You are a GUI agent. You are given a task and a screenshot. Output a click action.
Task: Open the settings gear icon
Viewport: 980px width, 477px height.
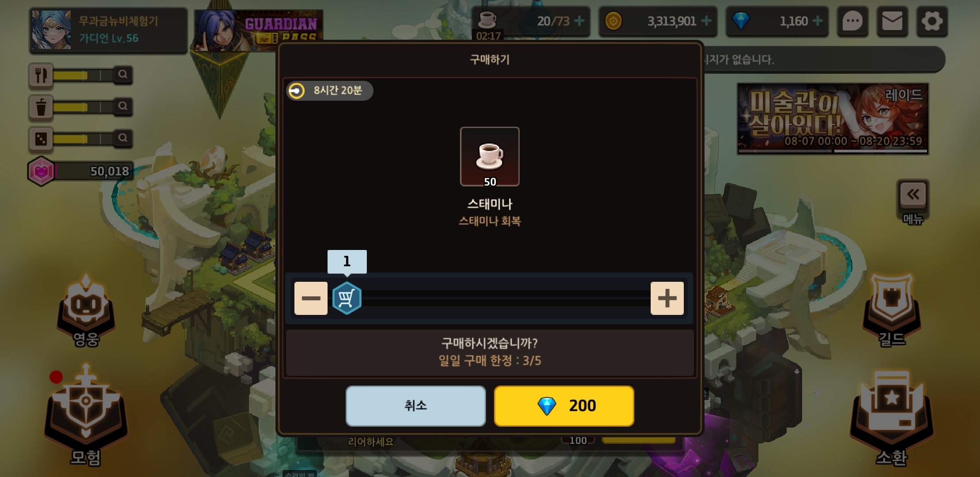[x=932, y=21]
